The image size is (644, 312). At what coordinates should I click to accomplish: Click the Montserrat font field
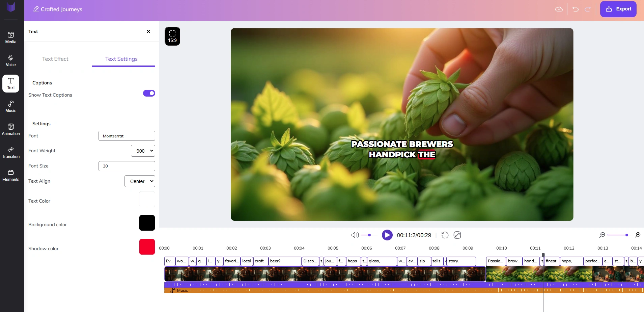(127, 136)
